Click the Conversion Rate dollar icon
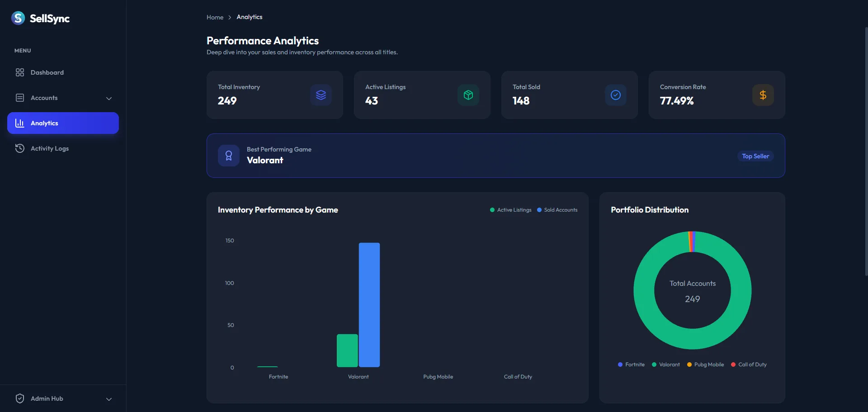Viewport: 868px width, 412px height. (763, 95)
